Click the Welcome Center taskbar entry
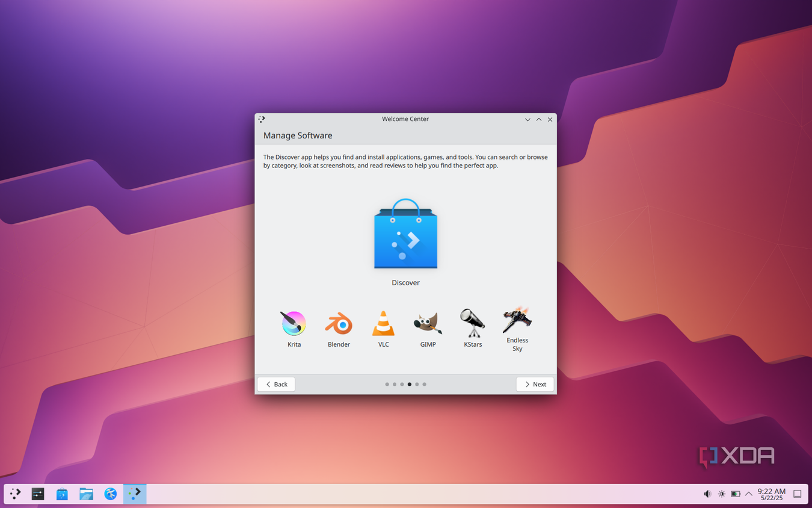Screen dimensions: 812x508 tap(135, 494)
